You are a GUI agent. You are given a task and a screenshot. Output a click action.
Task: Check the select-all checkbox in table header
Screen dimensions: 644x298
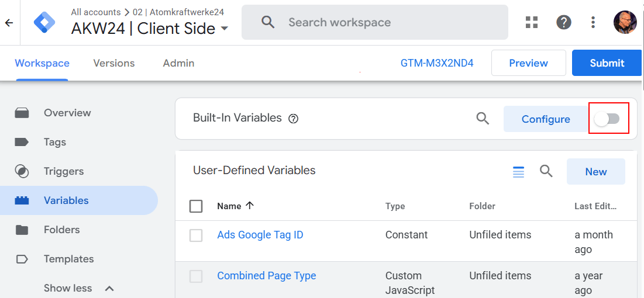[196, 206]
